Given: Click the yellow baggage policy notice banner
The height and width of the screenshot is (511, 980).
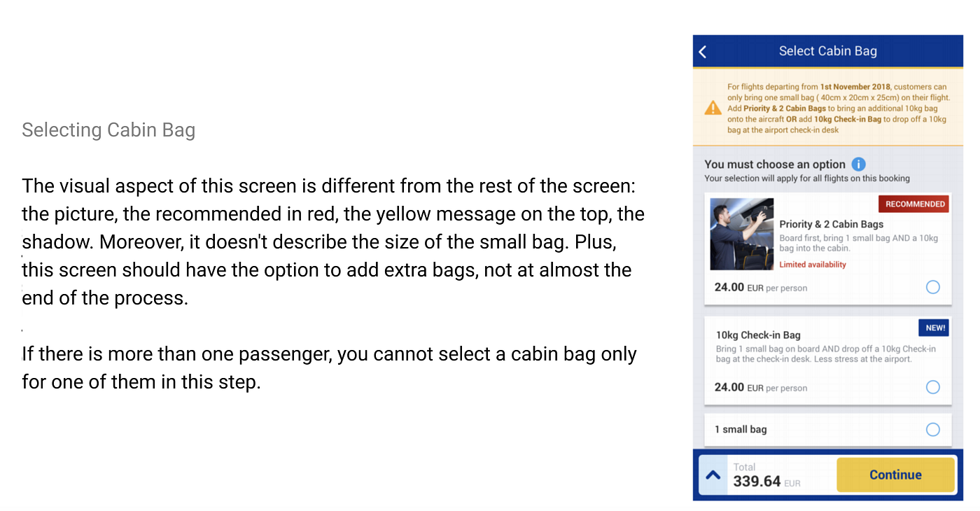Looking at the screenshot, I should pos(828,108).
